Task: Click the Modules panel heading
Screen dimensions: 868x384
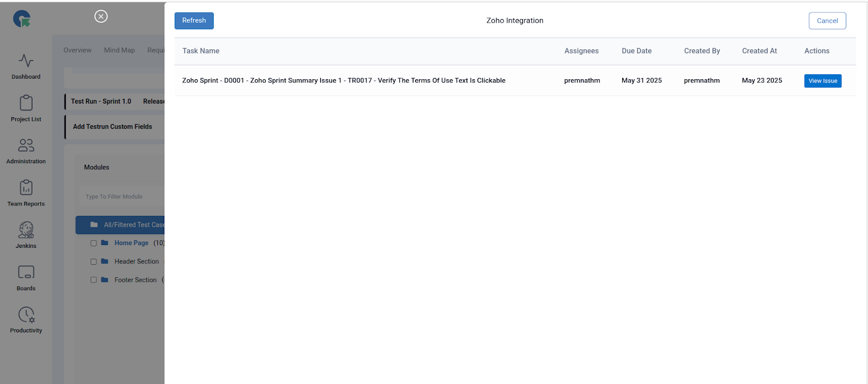Action: coord(97,168)
